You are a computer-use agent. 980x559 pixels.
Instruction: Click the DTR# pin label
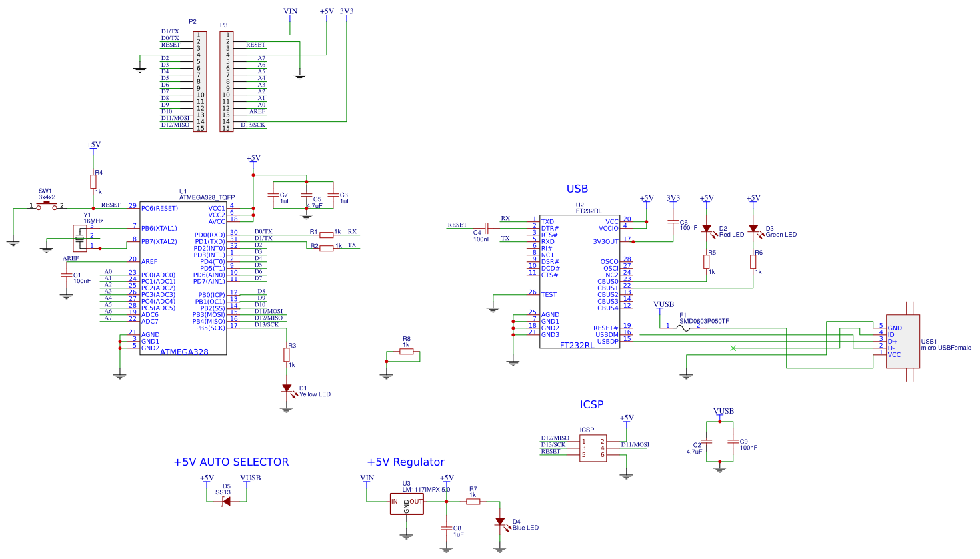click(x=550, y=228)
